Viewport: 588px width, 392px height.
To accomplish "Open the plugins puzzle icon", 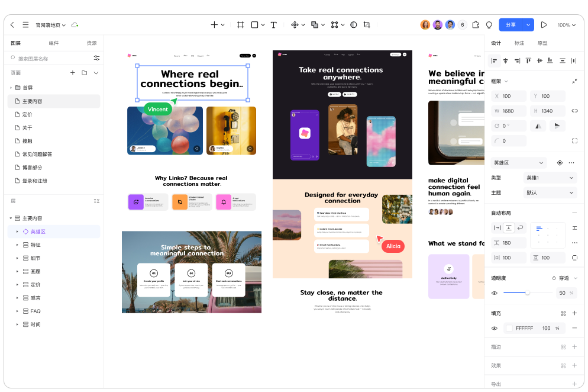I will [x=476, y=25].
